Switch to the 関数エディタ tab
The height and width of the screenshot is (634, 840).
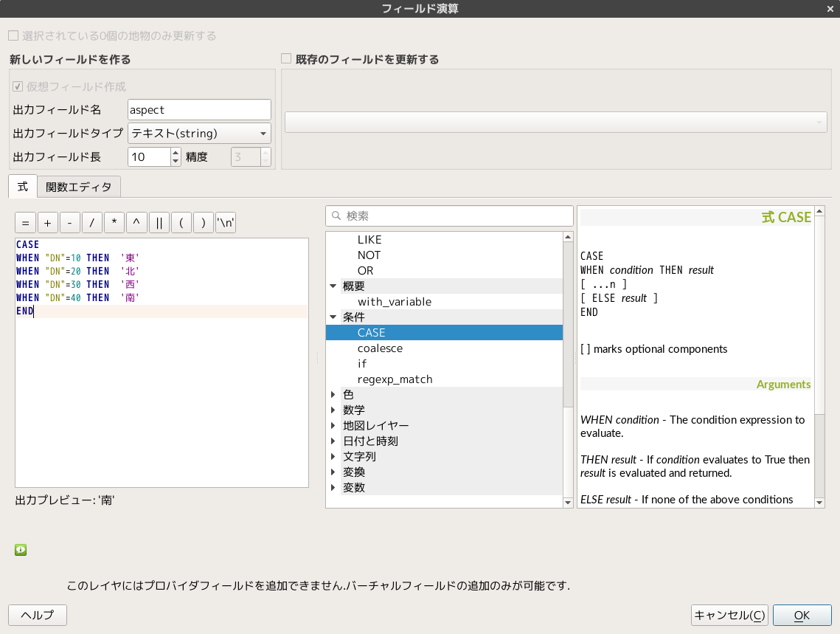tap(79, 187)
